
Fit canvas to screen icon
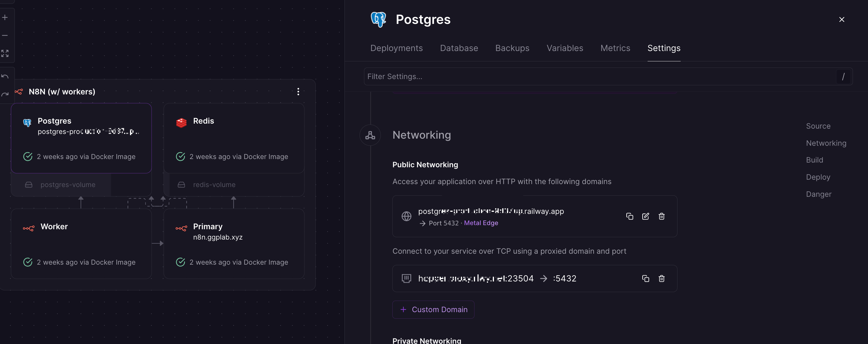(x=5, y=53)
